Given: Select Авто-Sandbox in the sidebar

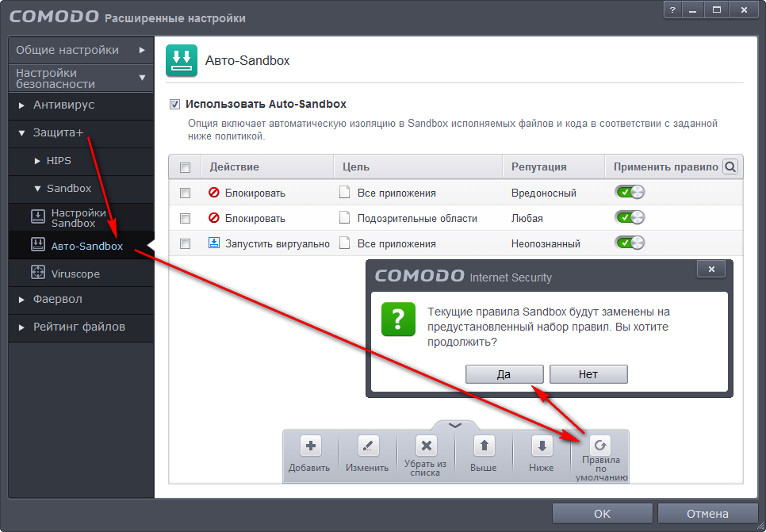Looking at the screenshot, I should [81, 245].
